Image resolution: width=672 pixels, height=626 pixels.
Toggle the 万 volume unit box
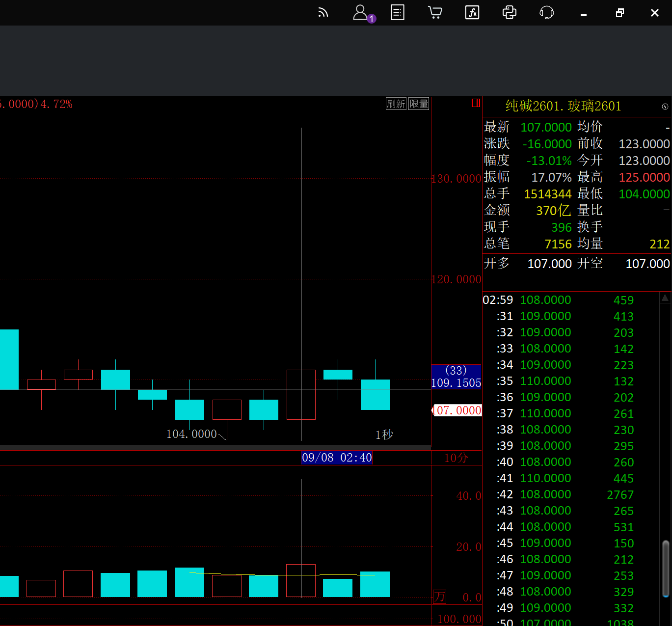[439, 597]
